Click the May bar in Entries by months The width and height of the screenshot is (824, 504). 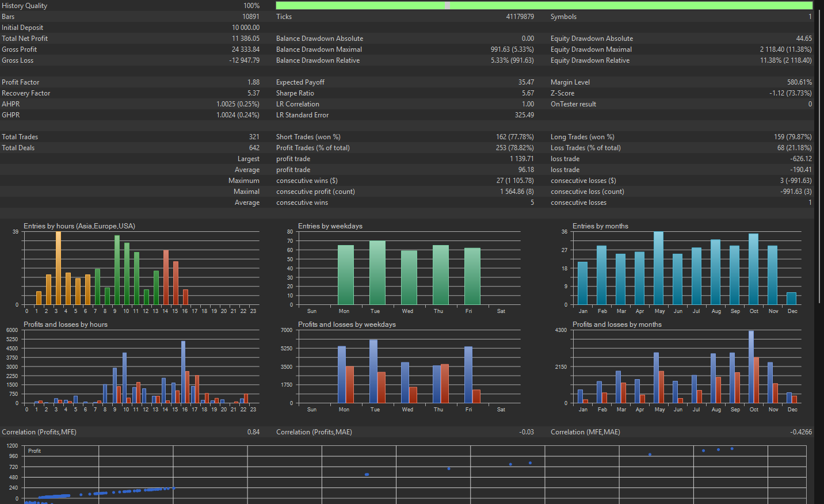pyautogui.click(x=658, y=268)
